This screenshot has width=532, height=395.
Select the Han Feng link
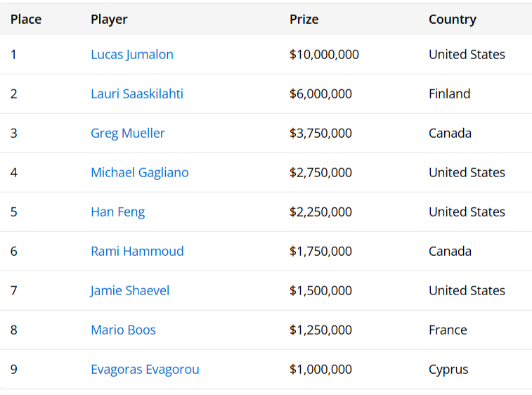[x=118, y=212]
